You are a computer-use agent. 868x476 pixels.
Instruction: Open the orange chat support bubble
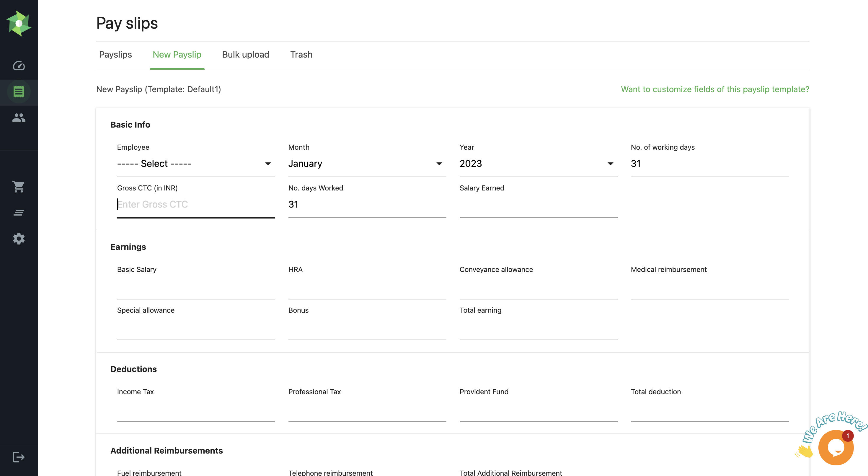836,448
